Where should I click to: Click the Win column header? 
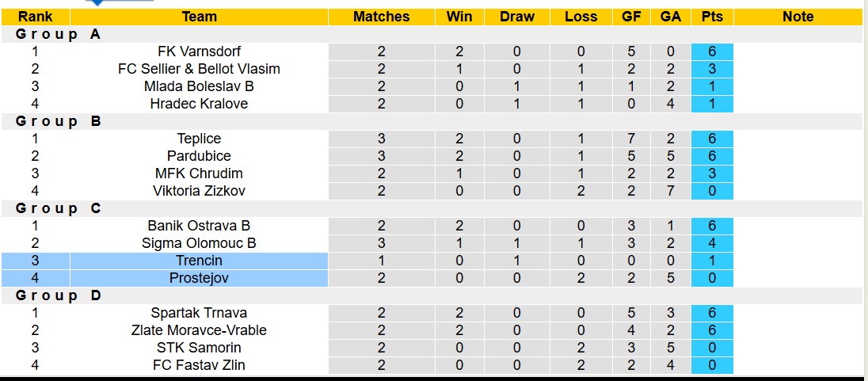coord(459,17)
